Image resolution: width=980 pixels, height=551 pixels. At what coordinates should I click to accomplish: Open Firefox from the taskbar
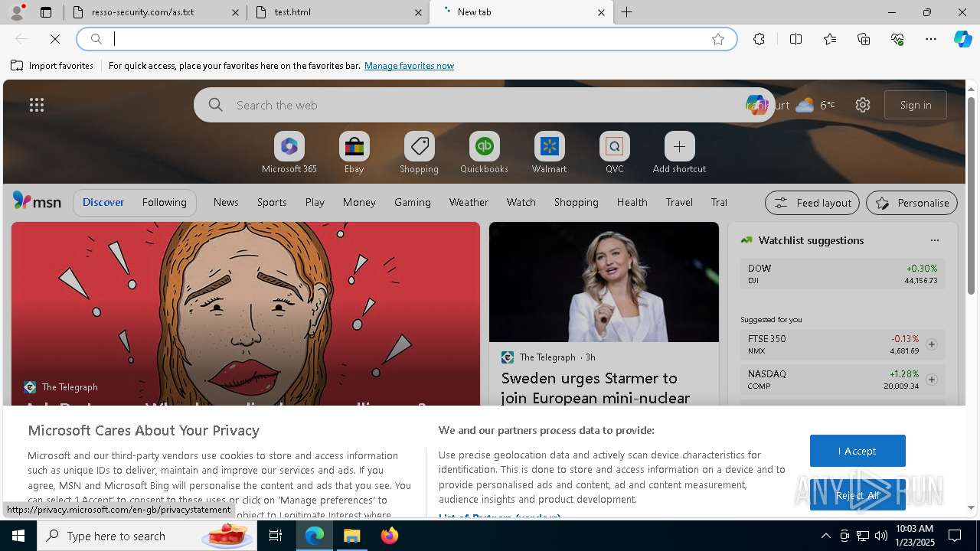(x=390, y=536)
